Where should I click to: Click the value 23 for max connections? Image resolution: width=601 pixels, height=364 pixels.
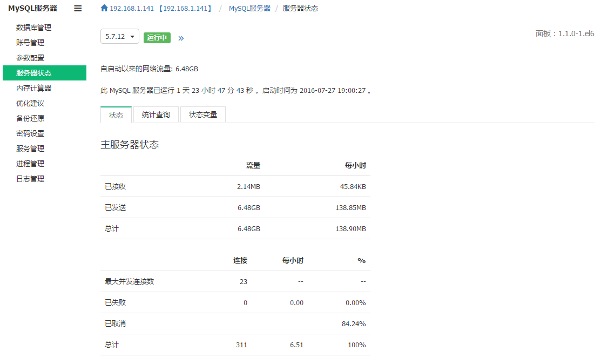click(244, 281)
